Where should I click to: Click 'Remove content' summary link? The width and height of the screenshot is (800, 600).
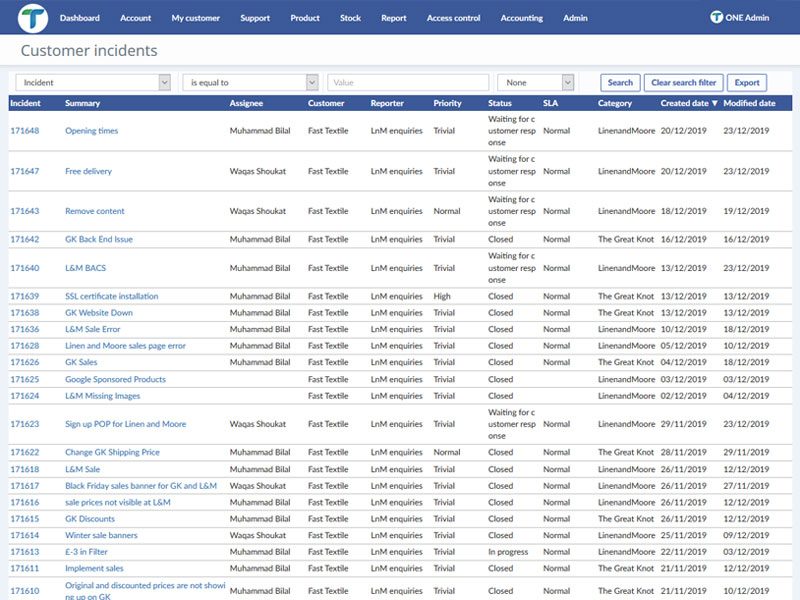[95, 211]
